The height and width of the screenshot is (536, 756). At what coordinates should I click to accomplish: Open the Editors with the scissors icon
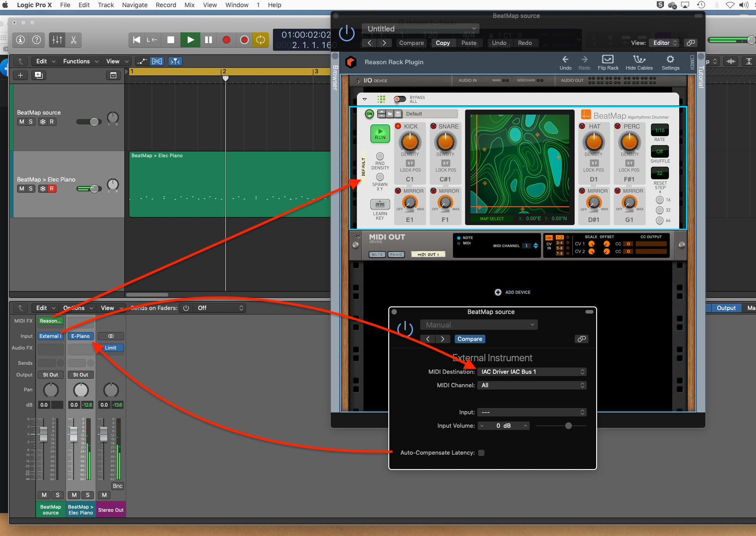click(x=74, y=40)
